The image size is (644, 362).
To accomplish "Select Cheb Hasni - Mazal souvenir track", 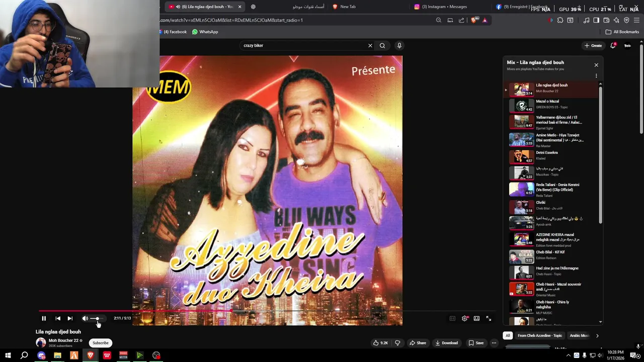I will (x=552, y=289).
